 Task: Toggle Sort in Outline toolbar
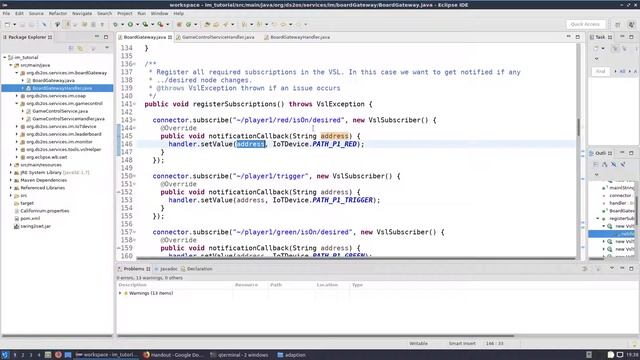(604, 164)
